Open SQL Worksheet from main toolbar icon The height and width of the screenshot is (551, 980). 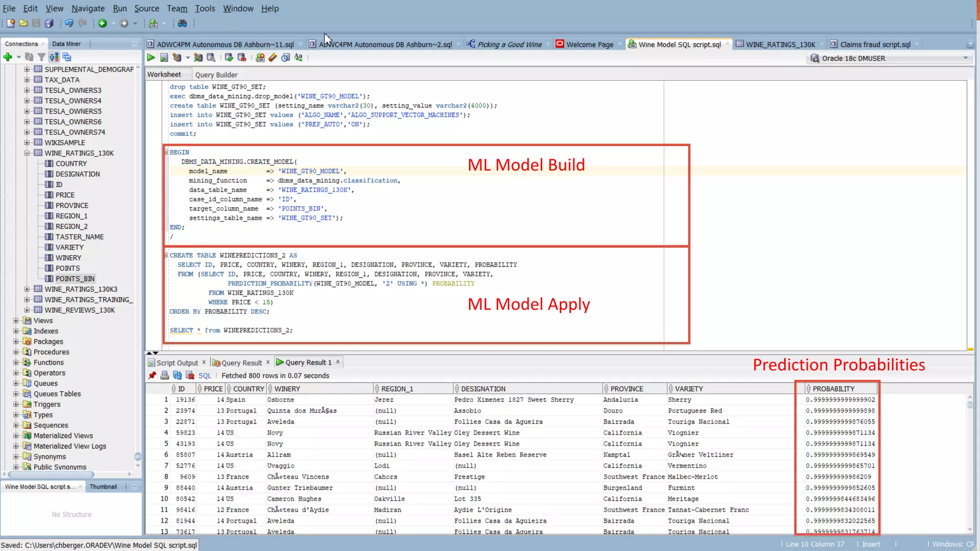(x=154, y=23)
